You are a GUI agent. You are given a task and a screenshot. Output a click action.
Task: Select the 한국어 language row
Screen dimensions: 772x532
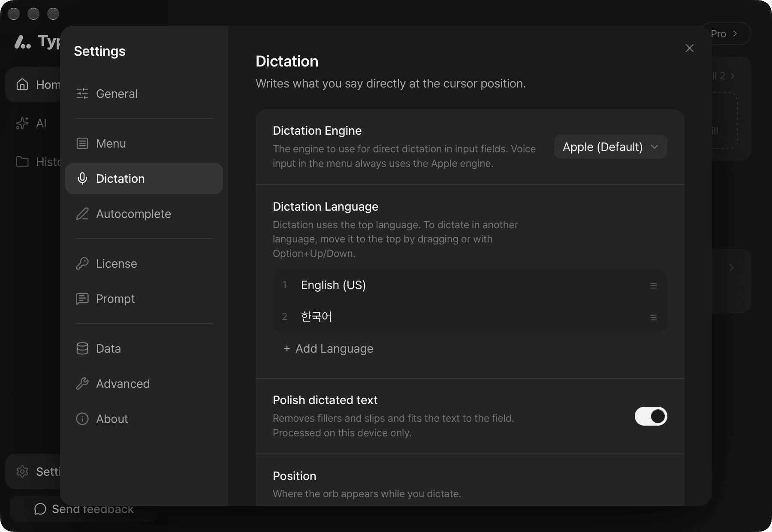(x=470, y=317)
